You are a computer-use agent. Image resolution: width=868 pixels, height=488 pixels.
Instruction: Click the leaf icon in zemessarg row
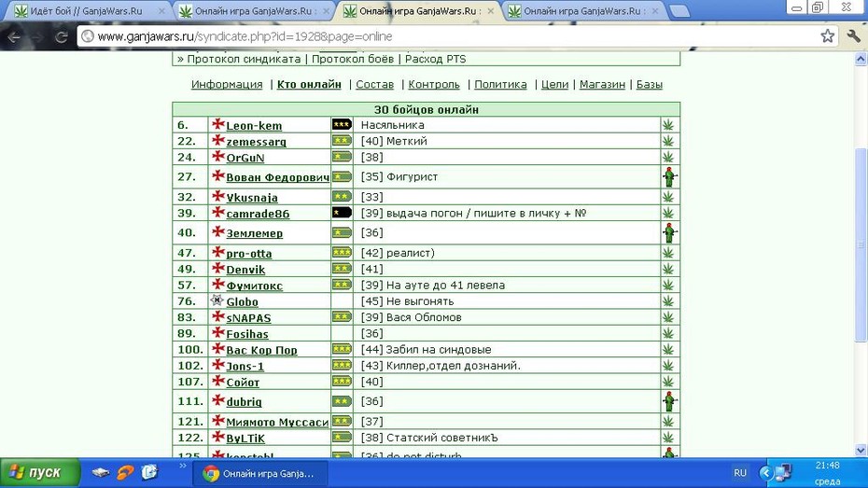point(668,141)
